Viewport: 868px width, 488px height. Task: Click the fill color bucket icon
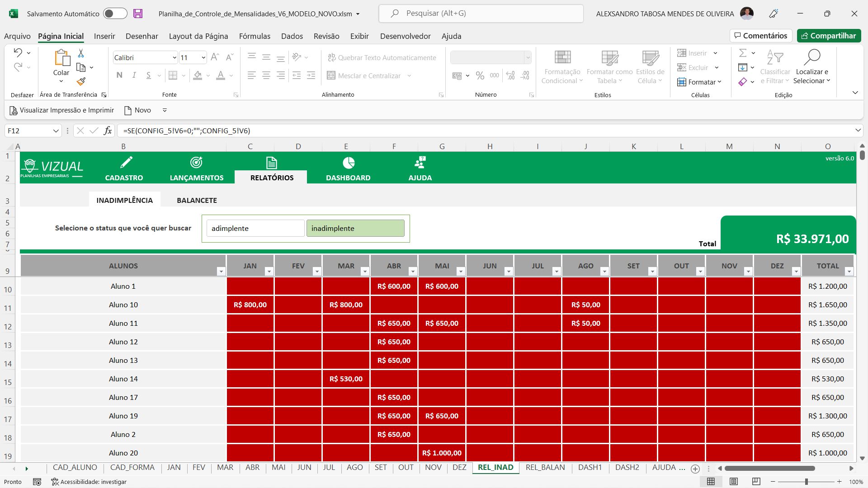pyautogui.click(x=198, y=75)
